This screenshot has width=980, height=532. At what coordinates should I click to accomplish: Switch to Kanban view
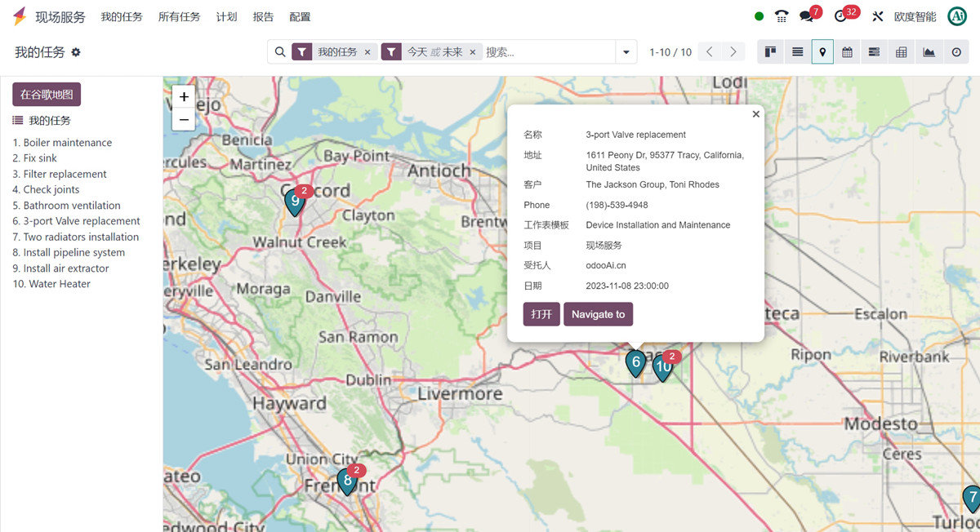click(x=770, y=52)
